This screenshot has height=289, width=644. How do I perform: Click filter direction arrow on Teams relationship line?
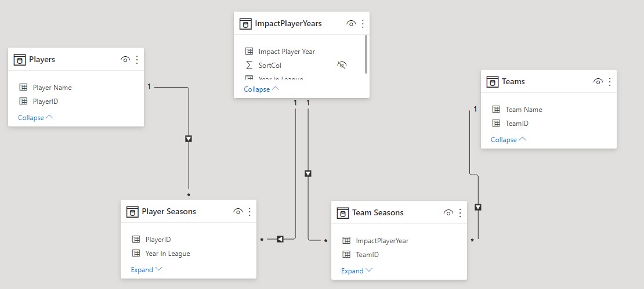[x=478, y=207]
